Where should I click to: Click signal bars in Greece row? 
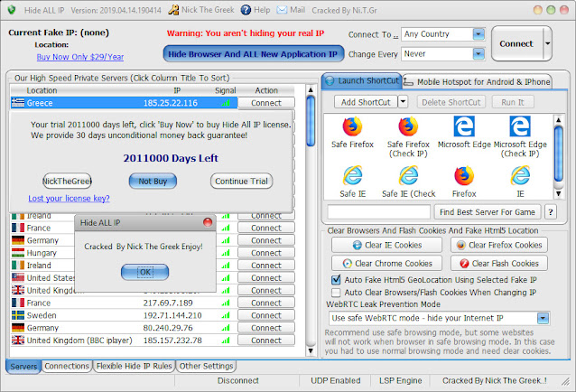click(x=226, y=103)
